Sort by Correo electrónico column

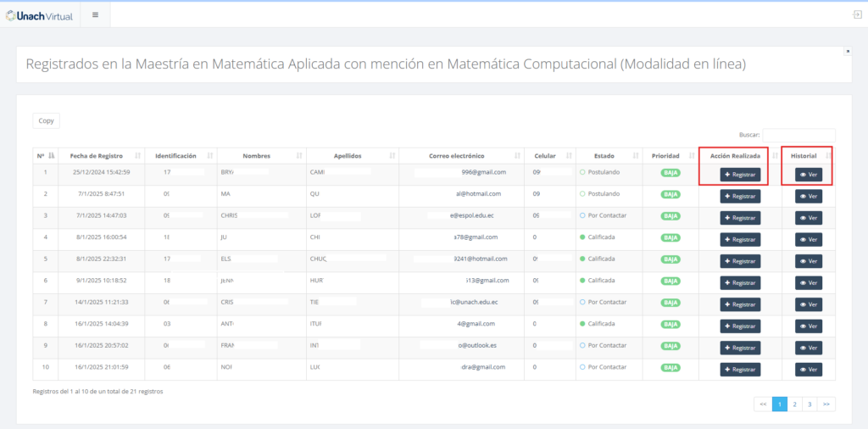coord(457,156)
